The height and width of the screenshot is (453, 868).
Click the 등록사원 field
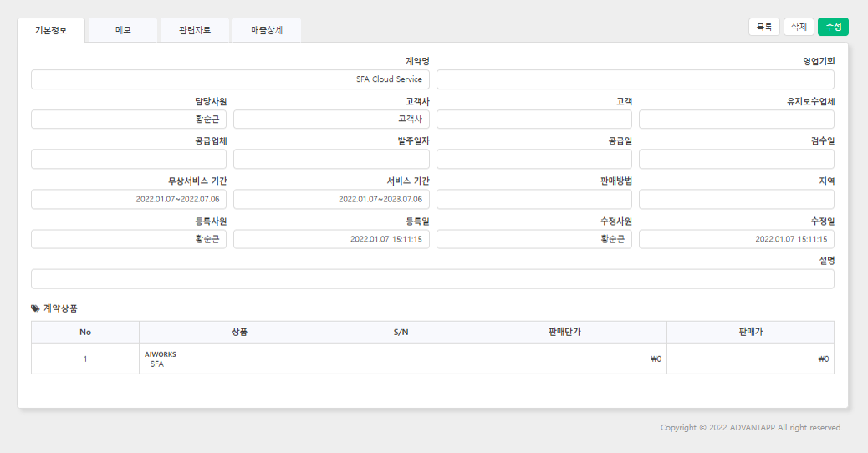coord(129,239)
